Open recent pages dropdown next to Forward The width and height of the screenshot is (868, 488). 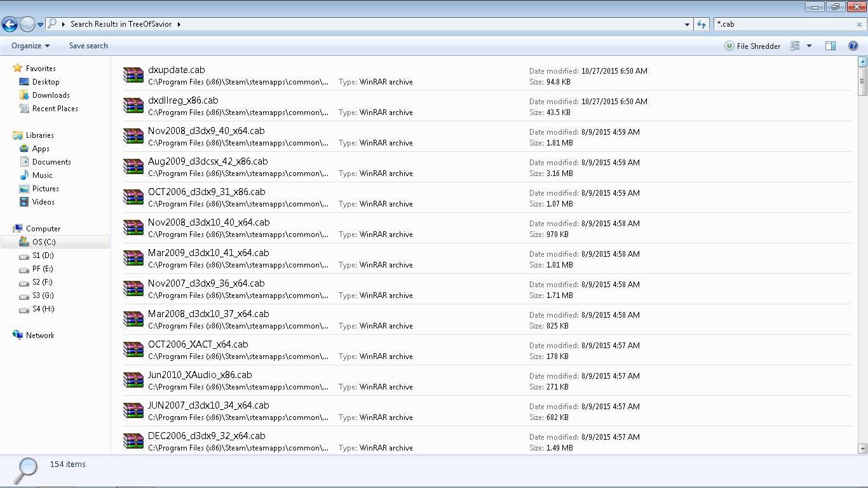41,25
